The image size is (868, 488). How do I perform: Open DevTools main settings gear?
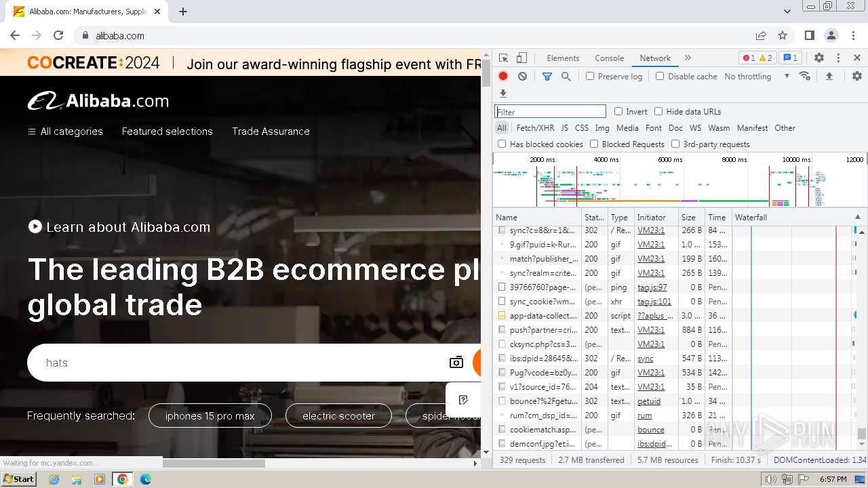[819, 58]
